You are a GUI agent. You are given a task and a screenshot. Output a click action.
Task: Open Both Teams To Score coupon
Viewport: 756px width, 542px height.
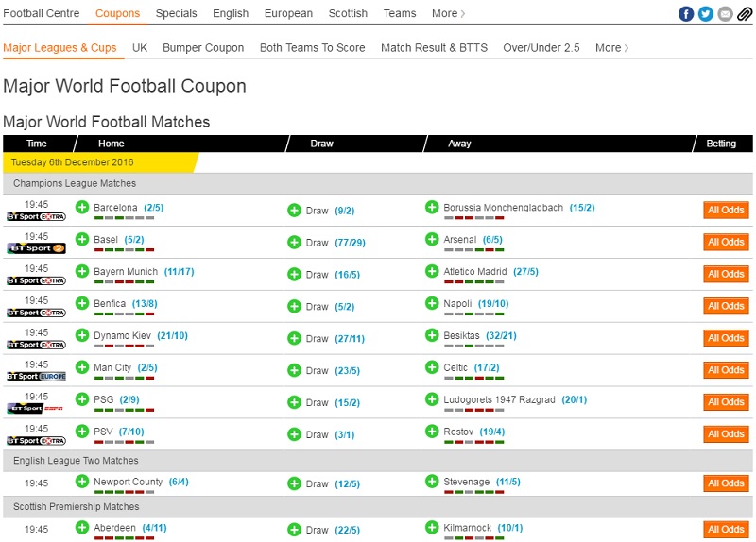[x=313, y=48]
